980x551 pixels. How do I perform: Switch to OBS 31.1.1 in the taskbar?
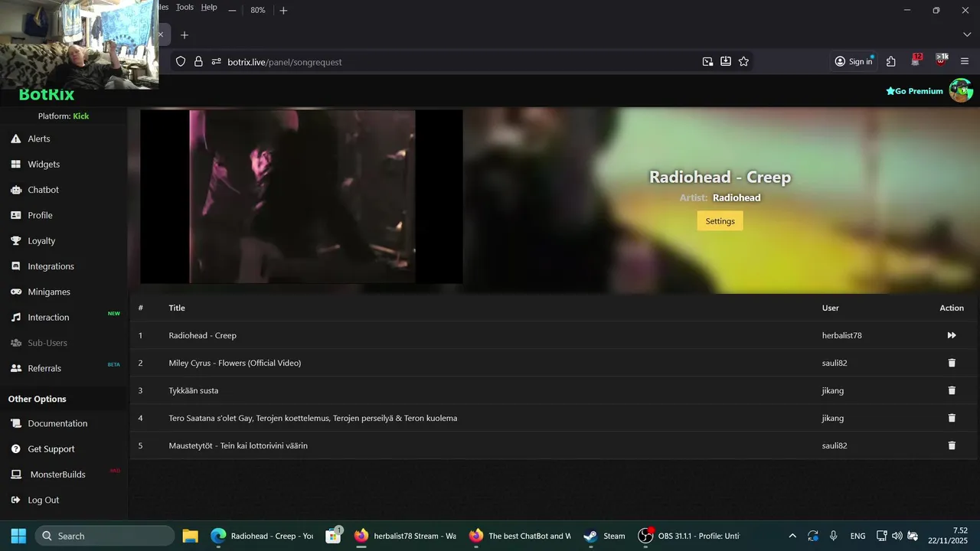690,536
